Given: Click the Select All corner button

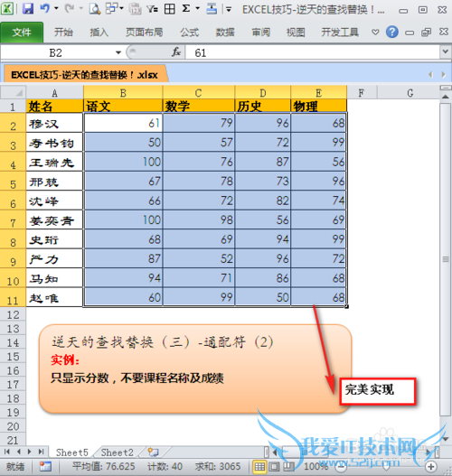Looking at the screenshot, I should (13, 93).
